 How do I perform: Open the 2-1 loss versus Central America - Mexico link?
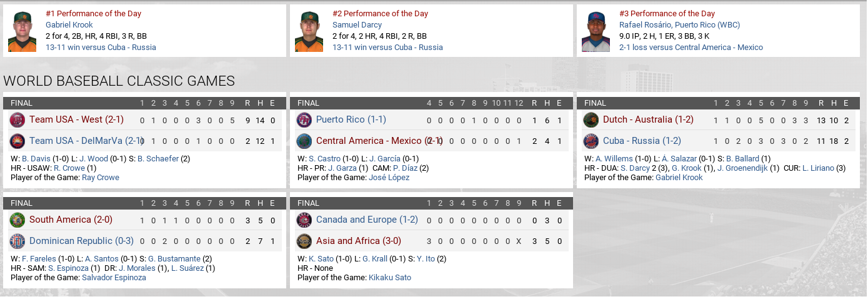coord(691,48)
